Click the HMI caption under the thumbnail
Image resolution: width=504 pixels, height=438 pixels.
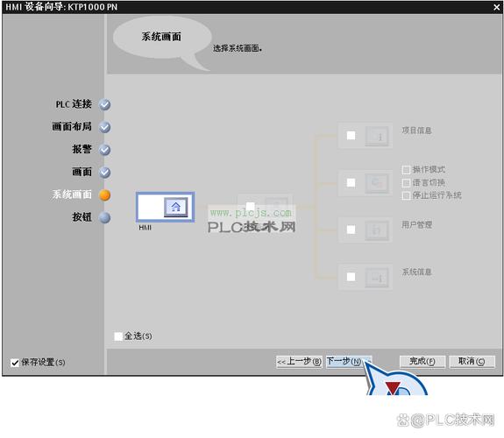145,228
